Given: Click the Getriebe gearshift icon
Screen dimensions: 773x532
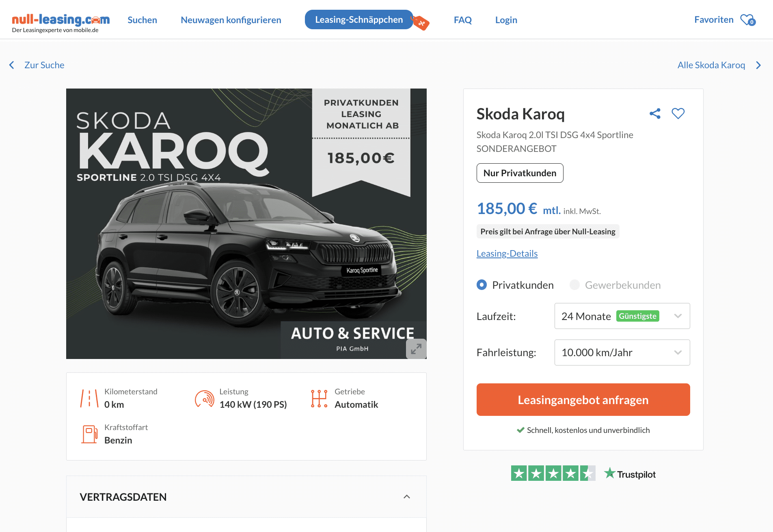Looking at the screenshot, I should point(319,398).
